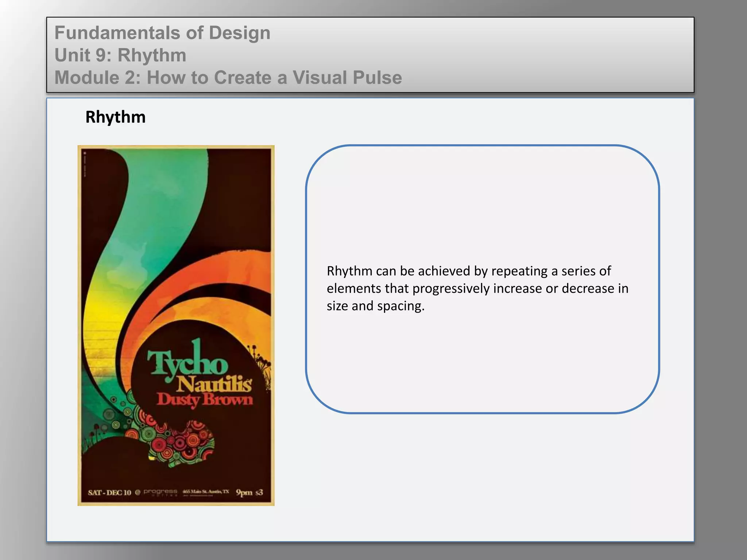Click the '465 Main St. Austin, TX' address

click(x=206, y=491)
